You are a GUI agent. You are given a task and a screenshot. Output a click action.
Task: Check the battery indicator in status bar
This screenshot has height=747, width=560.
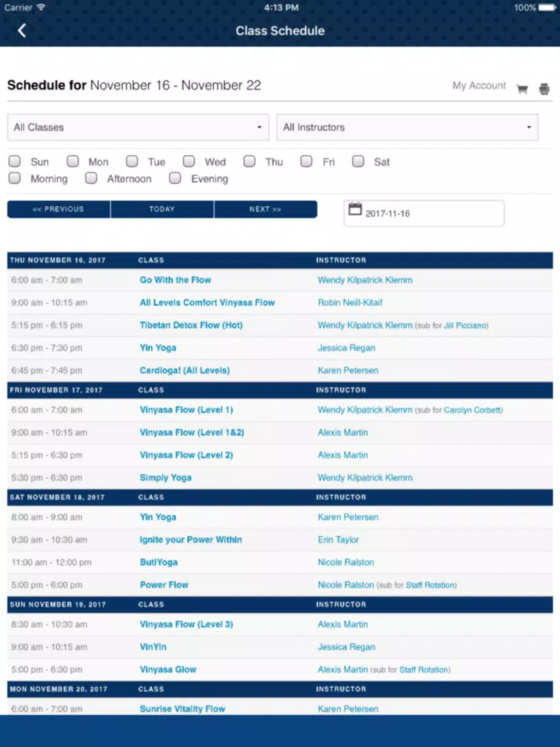(547, 8)
